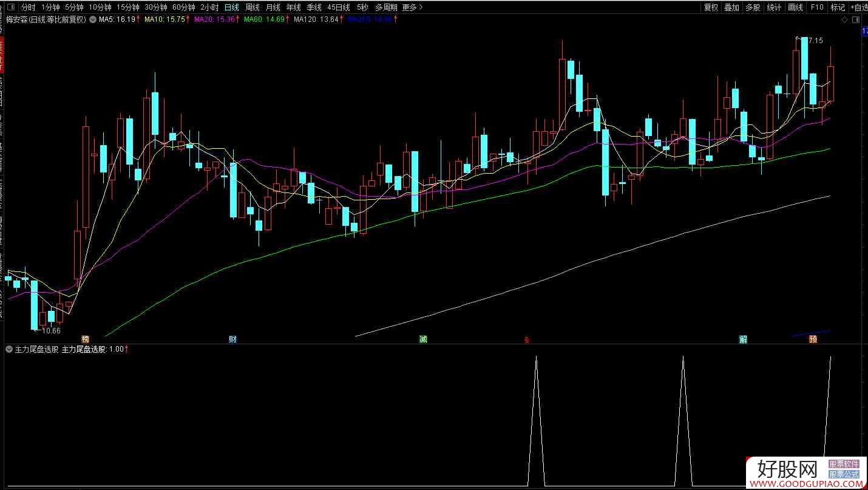Select the 60分钟 period tab

(x=183, y=7)
